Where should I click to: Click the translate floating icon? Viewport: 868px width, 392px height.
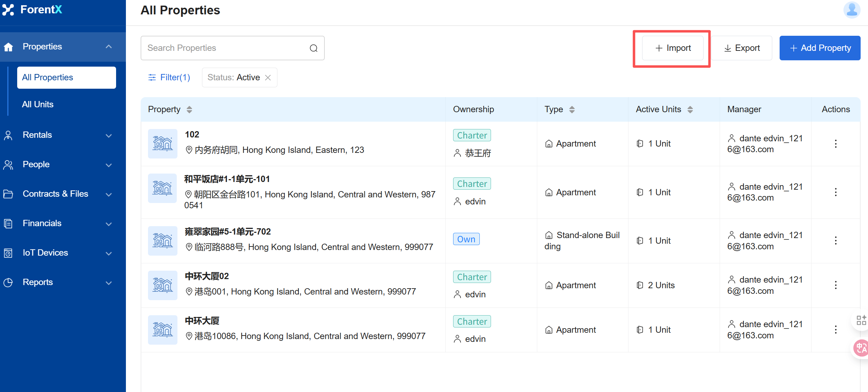(861, 347)
